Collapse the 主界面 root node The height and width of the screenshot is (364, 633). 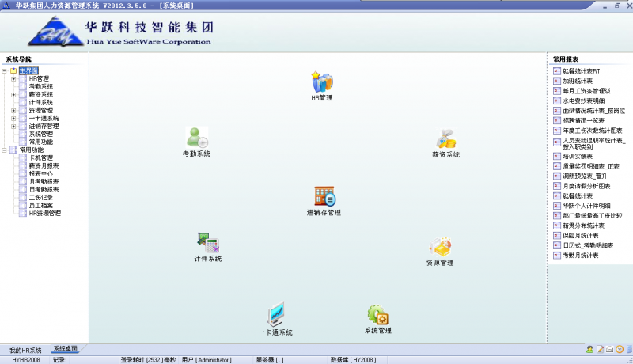(x=5, y=71)
